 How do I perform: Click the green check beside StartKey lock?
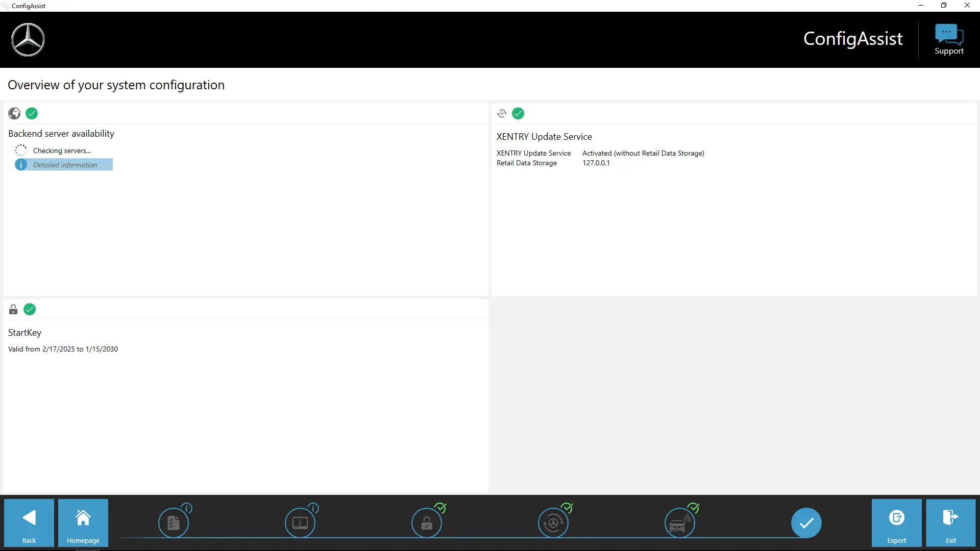tap(30, 309)
